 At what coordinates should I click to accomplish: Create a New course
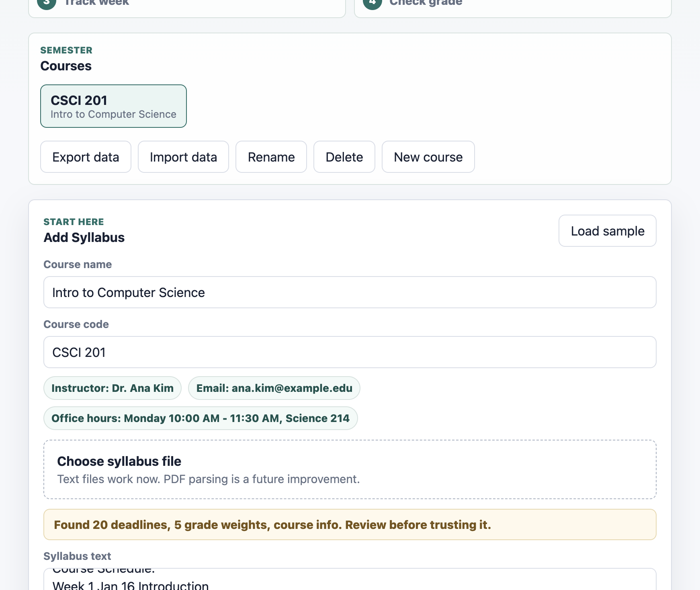pos(428,157)
